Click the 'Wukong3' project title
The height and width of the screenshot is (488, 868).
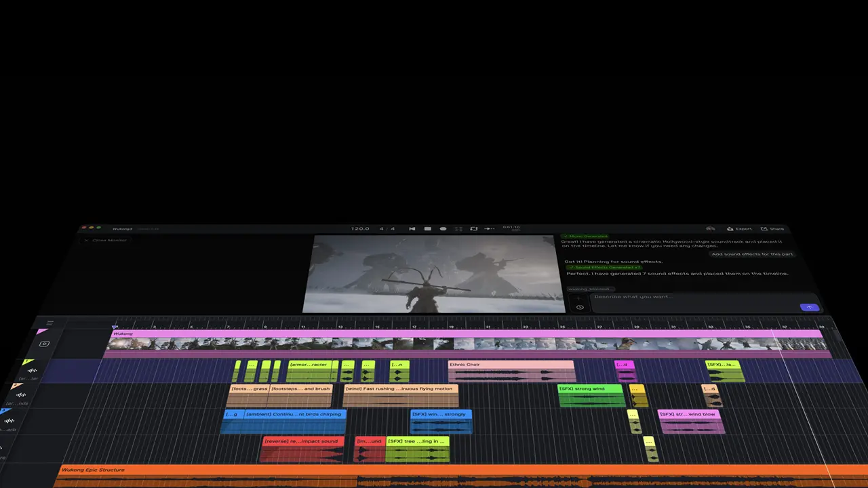(x=122, y=229)
